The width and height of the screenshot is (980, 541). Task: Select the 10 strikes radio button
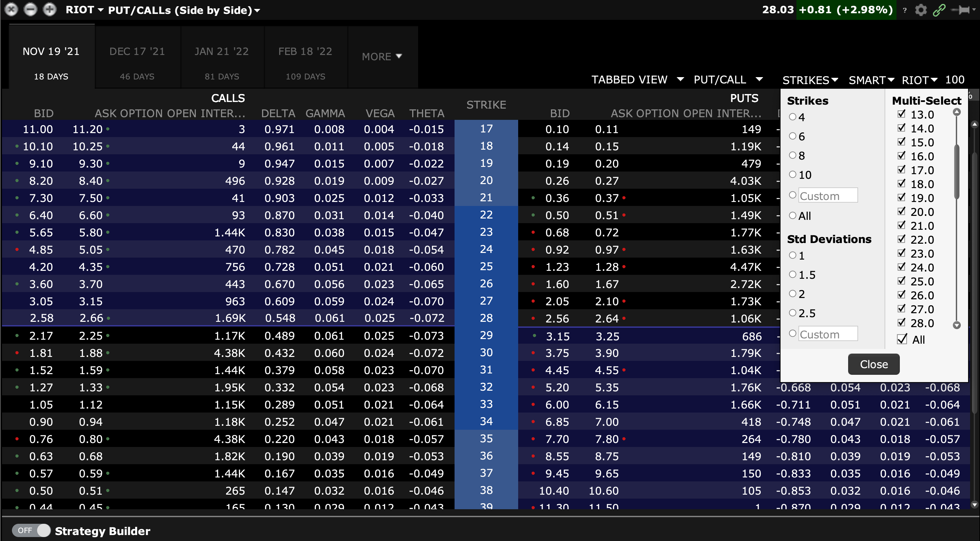coord(793,174)
